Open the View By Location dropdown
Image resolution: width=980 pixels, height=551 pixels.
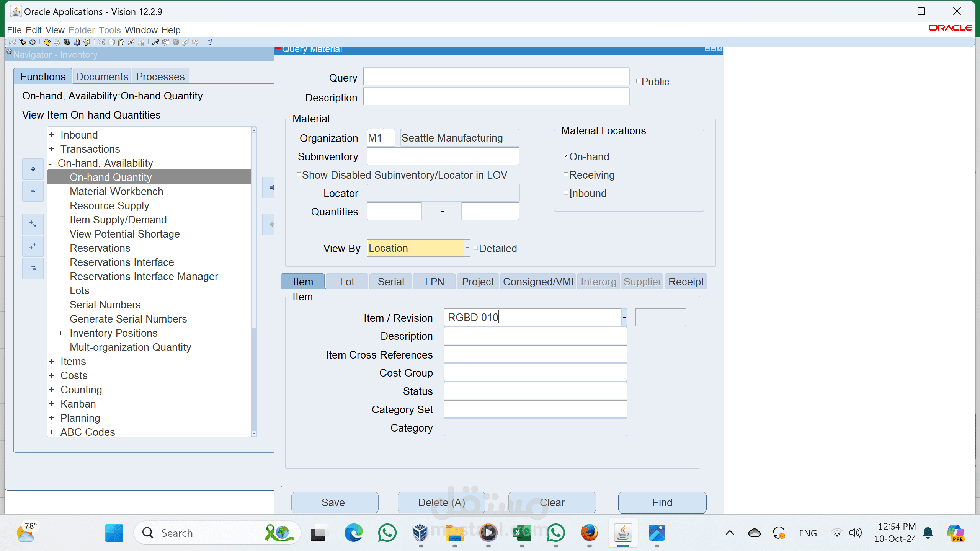(467, 248)
